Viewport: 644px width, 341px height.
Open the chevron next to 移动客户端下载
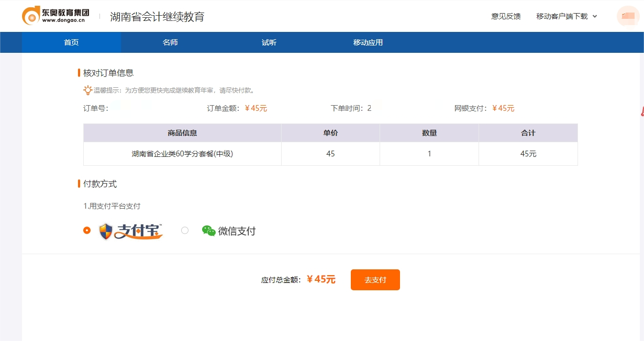(x=594, y=16)
